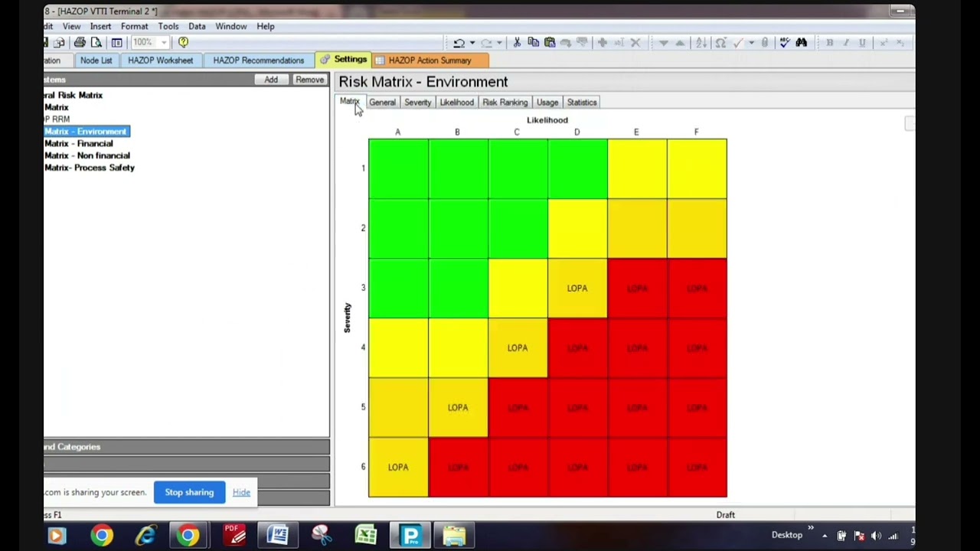Open the Help menu

pos(266,26)
